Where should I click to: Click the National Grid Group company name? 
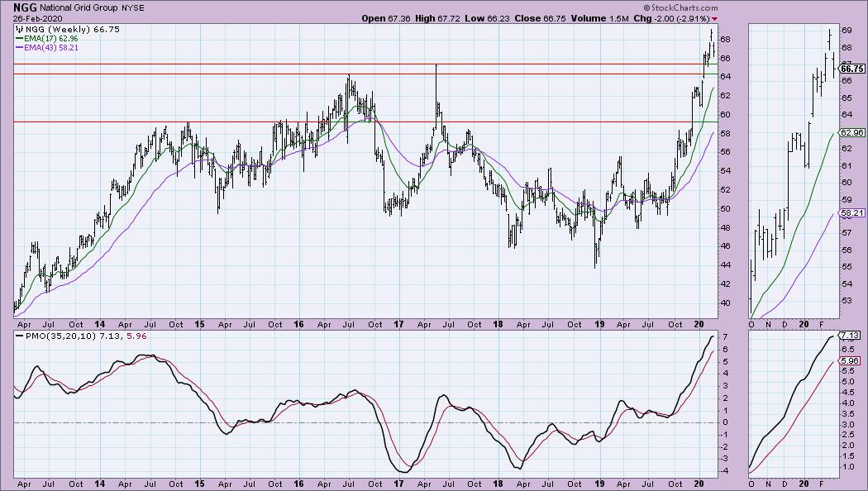click(x=79, y=8)
